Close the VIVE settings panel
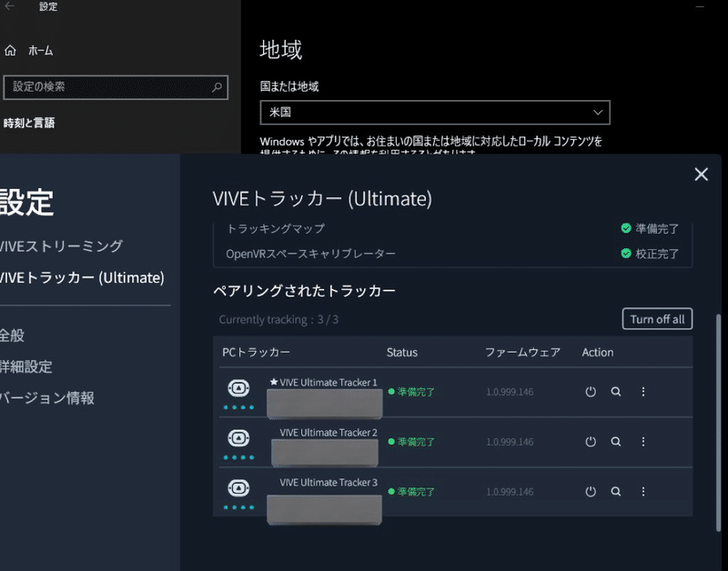Screen dimensions: 728x571 (701, 175)
